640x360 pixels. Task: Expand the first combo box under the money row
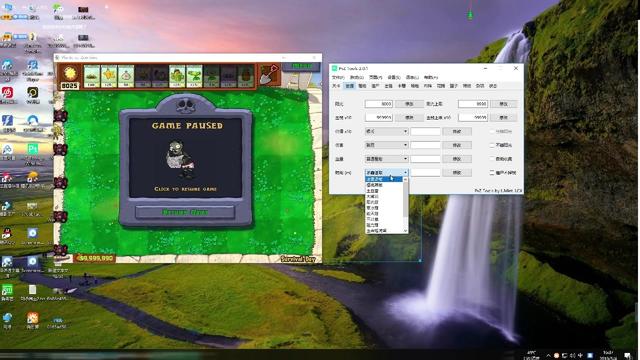click(386, 131)
